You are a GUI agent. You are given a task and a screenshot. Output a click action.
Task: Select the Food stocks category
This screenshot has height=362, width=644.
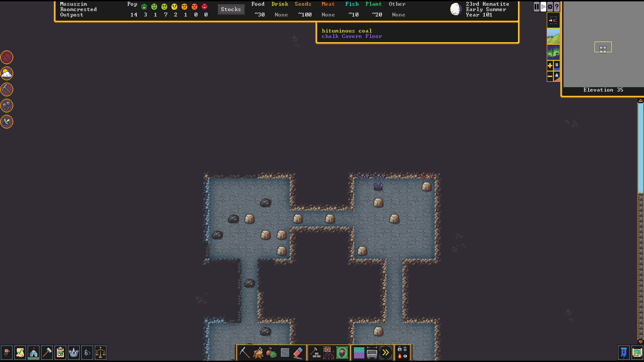pos(258,4)
